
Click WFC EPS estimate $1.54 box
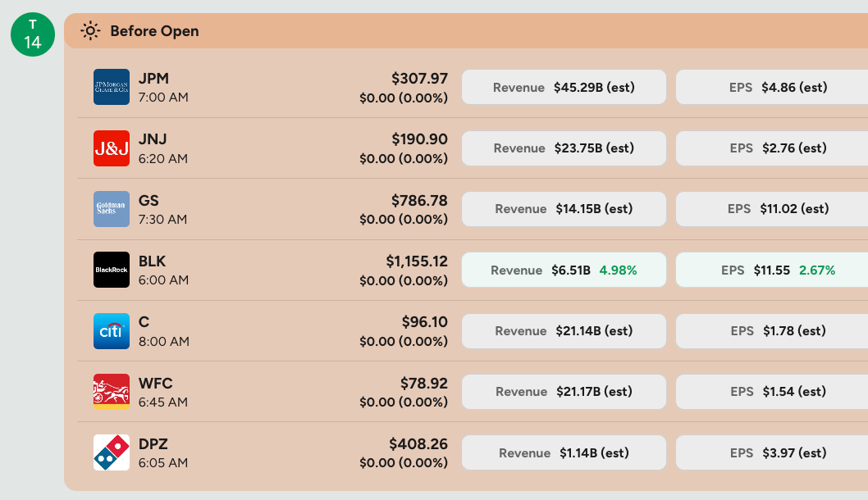click(x=772, y=392)
